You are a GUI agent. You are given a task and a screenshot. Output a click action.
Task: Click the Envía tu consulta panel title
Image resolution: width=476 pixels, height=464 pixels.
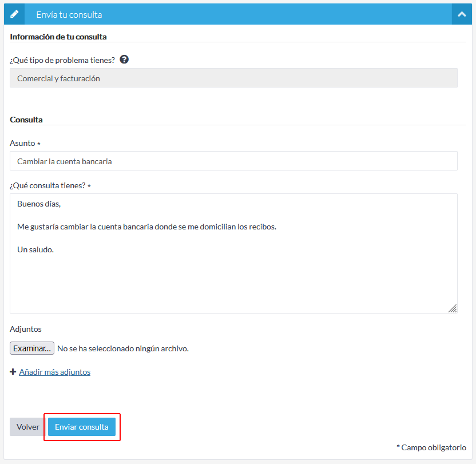69,14
